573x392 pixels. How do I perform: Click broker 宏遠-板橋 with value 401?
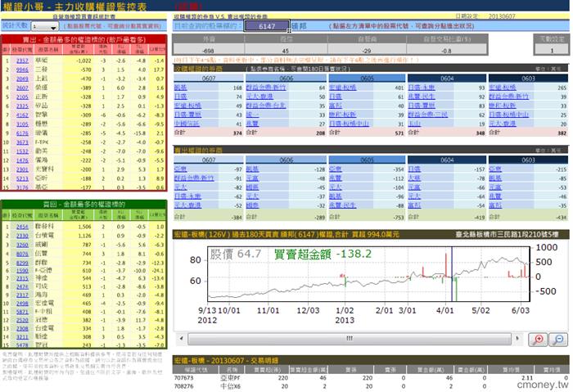(x=342, y=88)
